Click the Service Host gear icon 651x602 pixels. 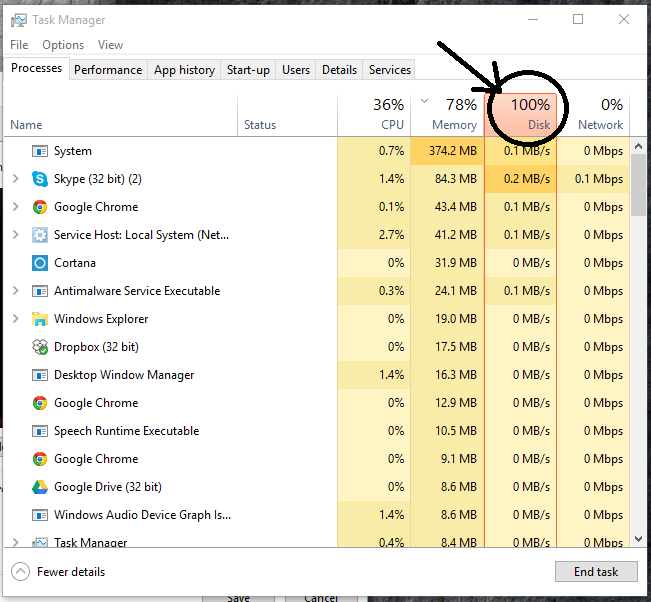coord(40,235)
